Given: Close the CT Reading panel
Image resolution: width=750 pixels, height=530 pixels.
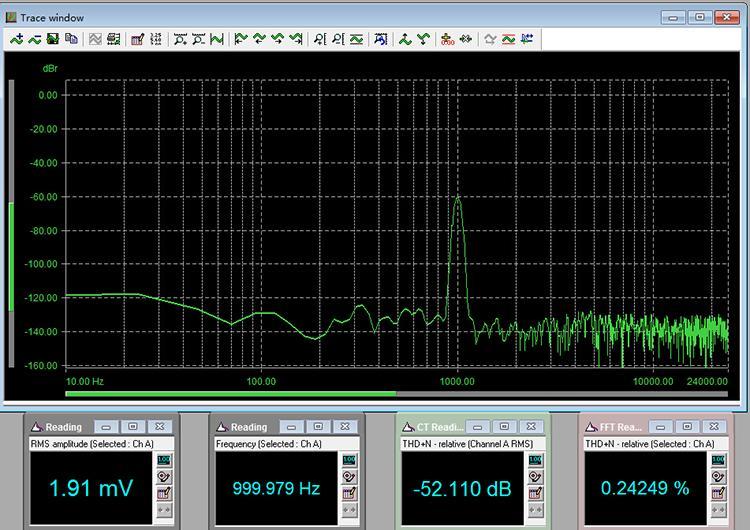Looking at the screenshot, I should click(531, 426).
